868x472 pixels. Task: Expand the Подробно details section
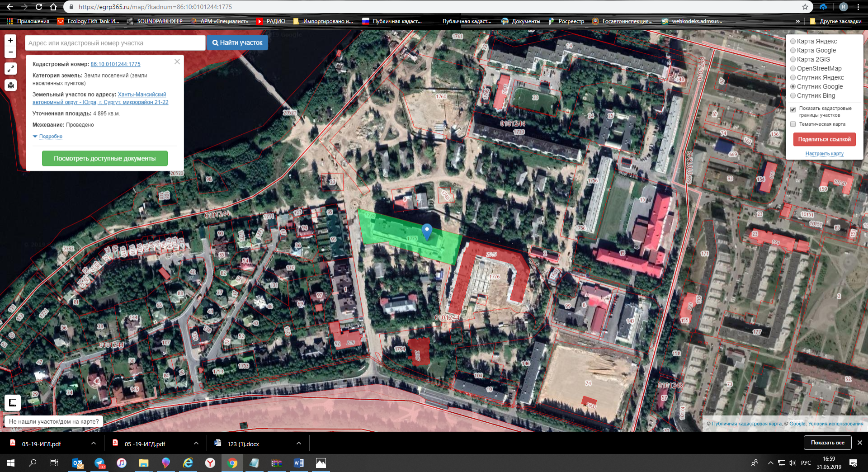50,137
